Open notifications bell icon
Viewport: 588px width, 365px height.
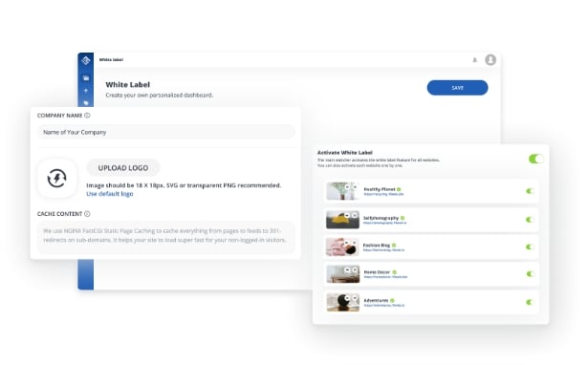(x=475, y=60)
